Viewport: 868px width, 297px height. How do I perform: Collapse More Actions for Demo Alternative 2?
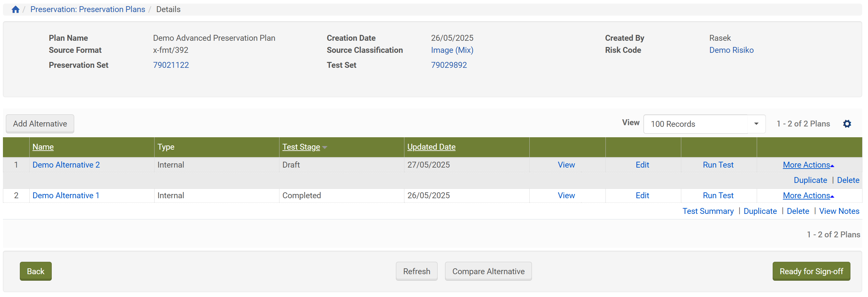[808, 165]
